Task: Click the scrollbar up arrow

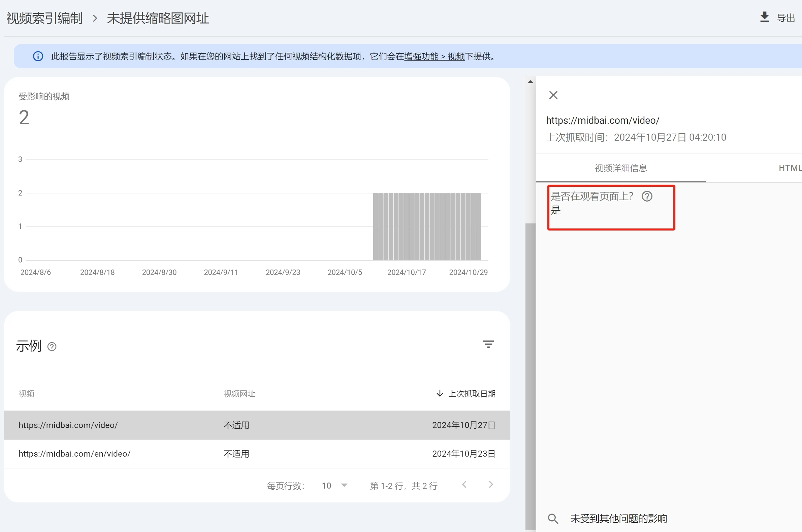Action: (x=530, y=82)
